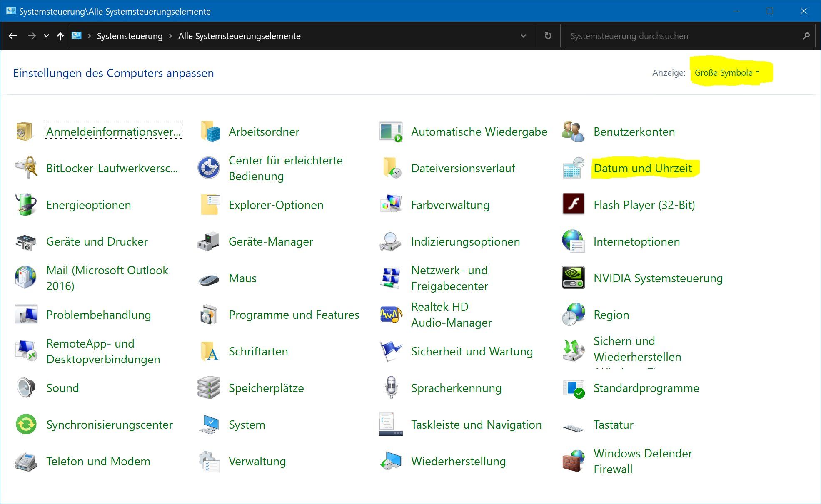Click the Speicherplätze drives icon
821x504 pixels.
(208, 387)
